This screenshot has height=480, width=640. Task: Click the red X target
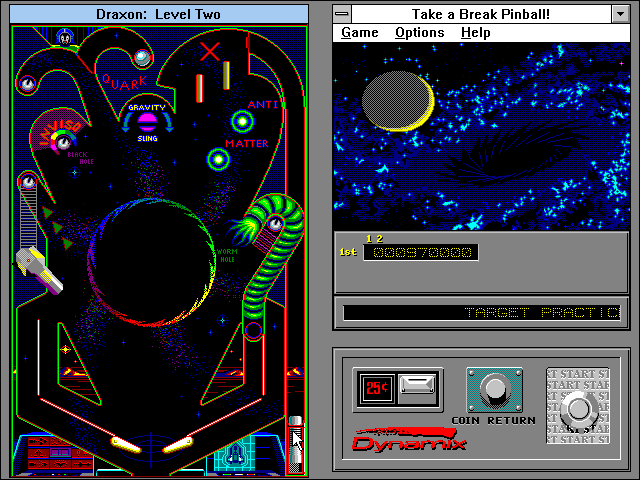point(210,52)
